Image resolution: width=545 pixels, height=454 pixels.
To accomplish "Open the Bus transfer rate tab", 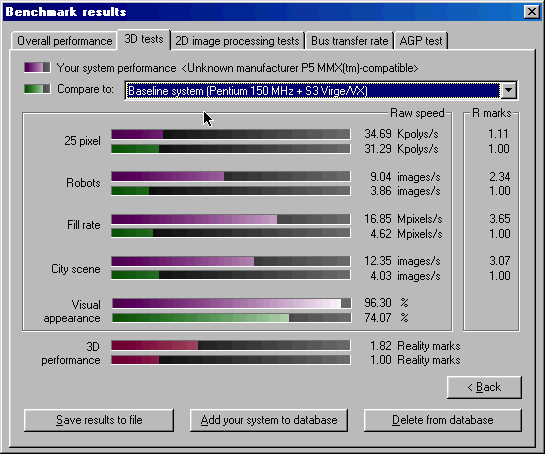I will (x=349, y=41).
